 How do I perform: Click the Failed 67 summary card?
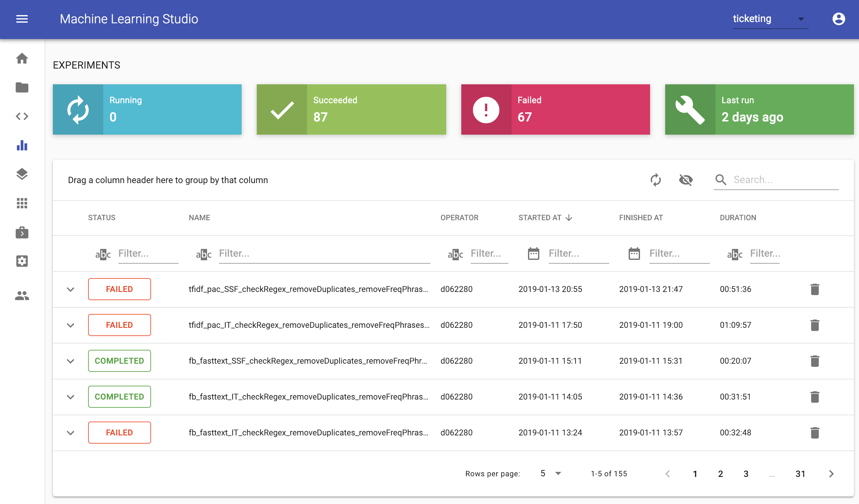coord(555,109)
